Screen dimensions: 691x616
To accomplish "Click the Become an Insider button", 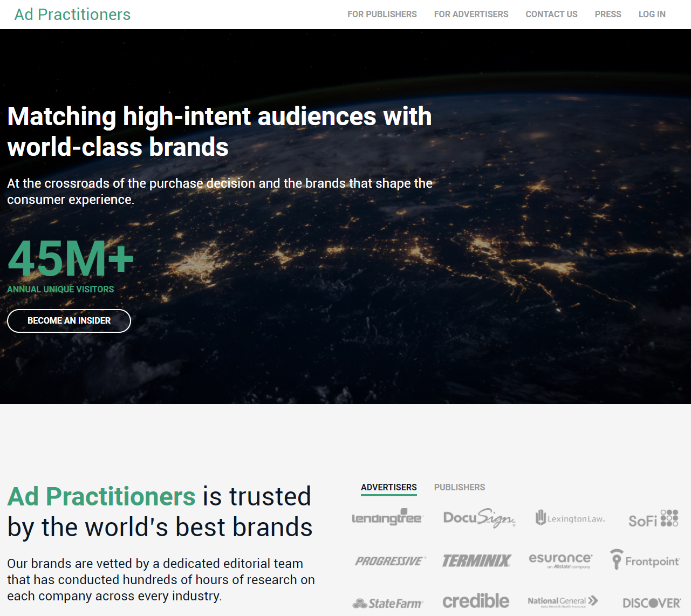I will point(69,321).
